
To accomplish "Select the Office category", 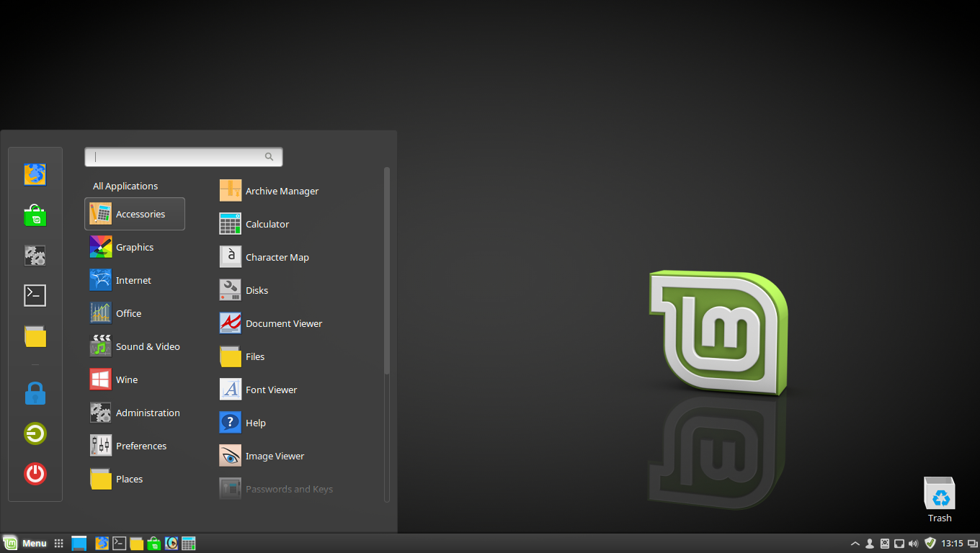I will [135, 313].
